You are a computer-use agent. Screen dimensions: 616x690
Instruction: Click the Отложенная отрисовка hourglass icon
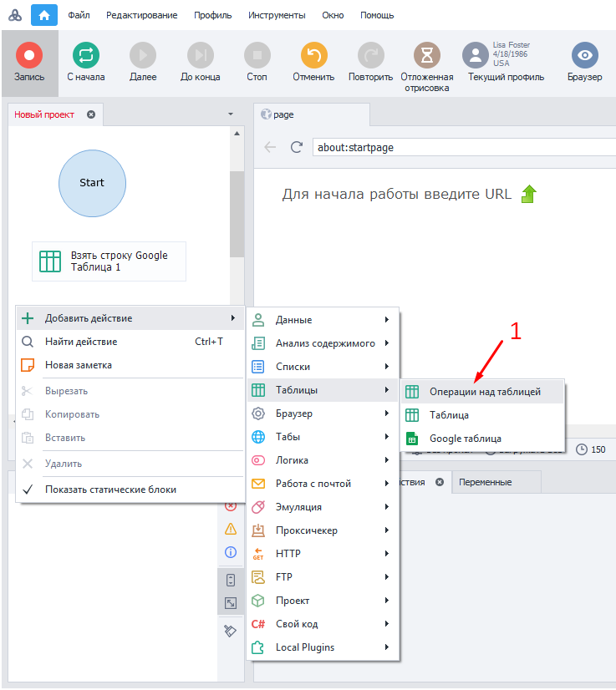pos(426,56)
